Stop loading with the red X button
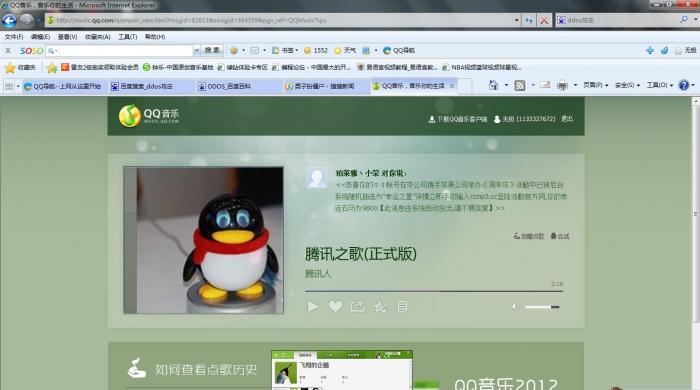 544,20
